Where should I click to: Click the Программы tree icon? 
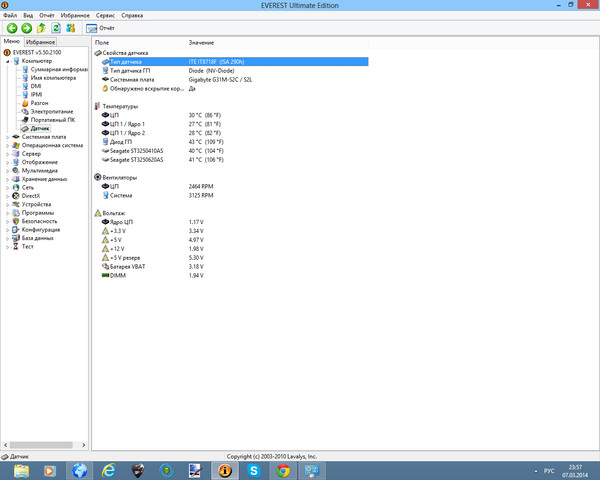[16, 213]
